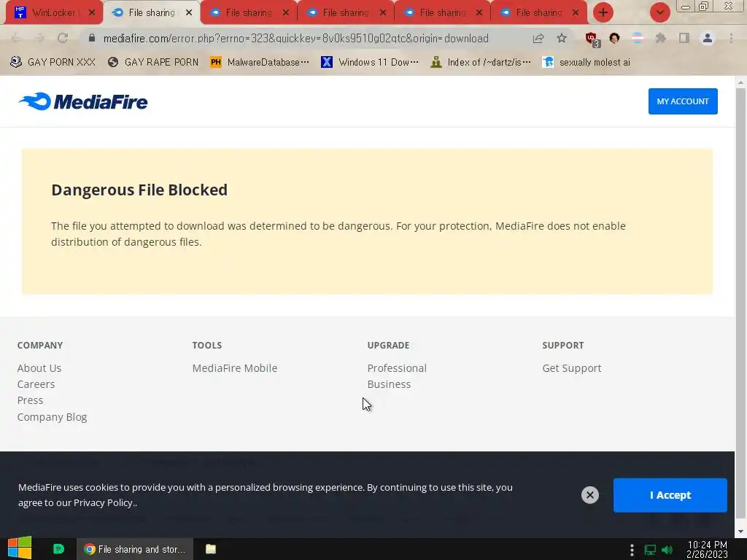
Task: Click the mediafire.com address bar
Action: tap(295, 38)
